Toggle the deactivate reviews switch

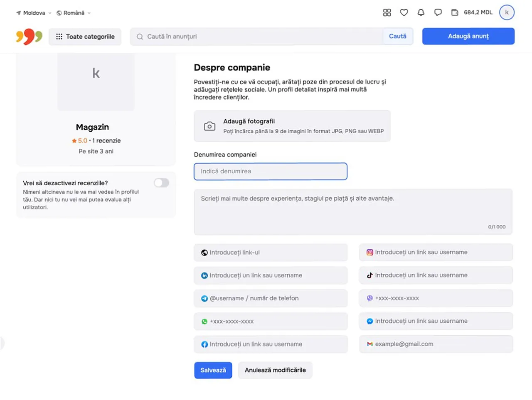tap(161, 183)
